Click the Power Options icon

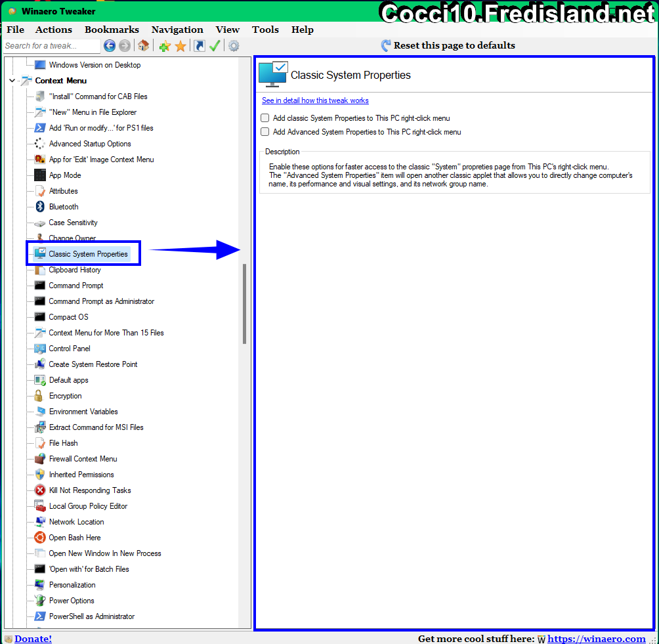pos(40,600)
